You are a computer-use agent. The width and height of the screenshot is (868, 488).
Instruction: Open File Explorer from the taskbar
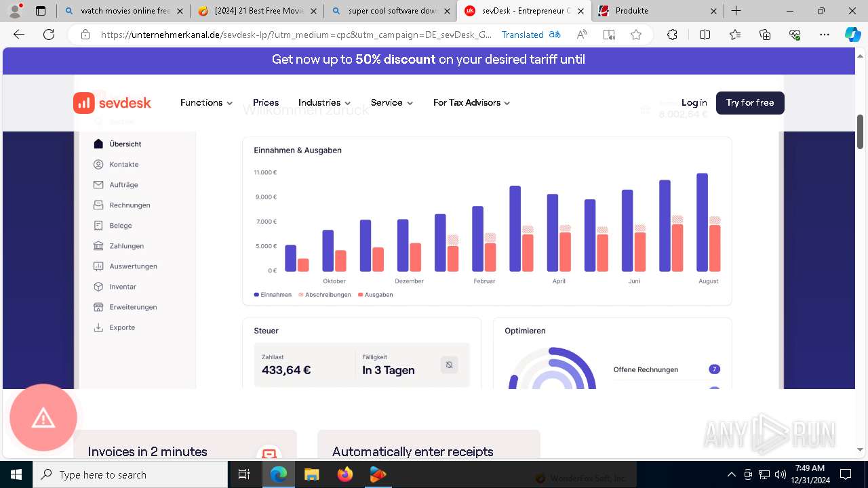coord(311,474)
